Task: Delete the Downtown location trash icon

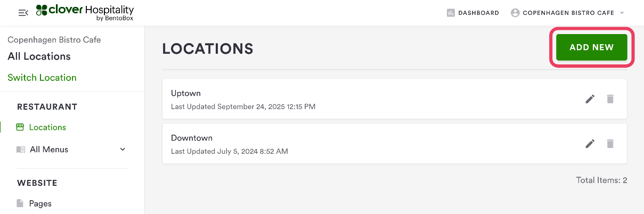Action: [610, 144]
